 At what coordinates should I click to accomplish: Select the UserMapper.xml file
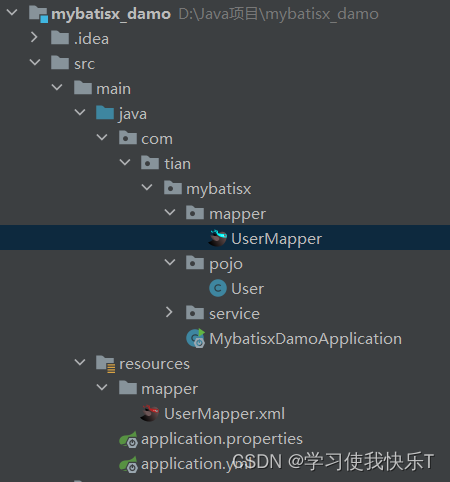click(225, 414)
